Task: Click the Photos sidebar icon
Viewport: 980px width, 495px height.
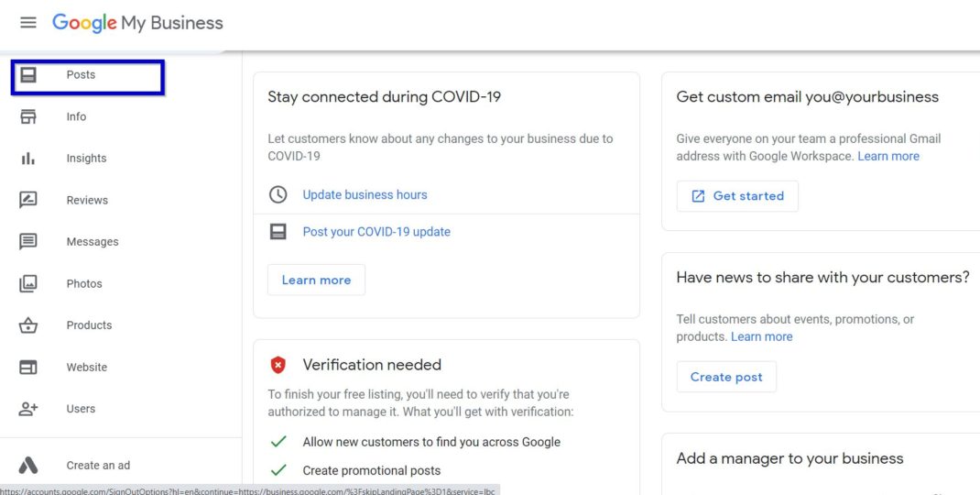Action: (28, 283)
